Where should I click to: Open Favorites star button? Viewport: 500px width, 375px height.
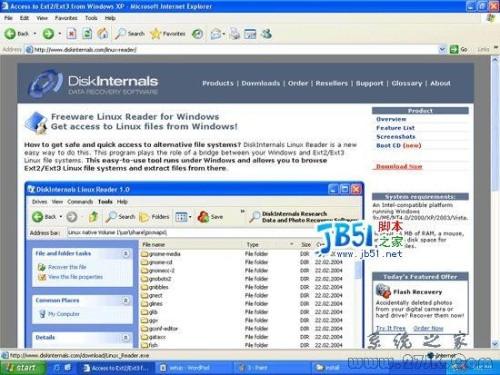[x=168, y=34]
